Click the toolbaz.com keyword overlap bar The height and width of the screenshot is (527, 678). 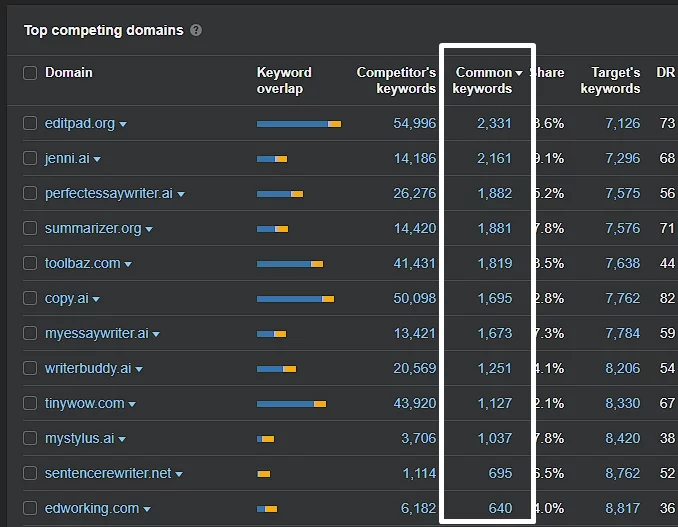click(290, 264)
